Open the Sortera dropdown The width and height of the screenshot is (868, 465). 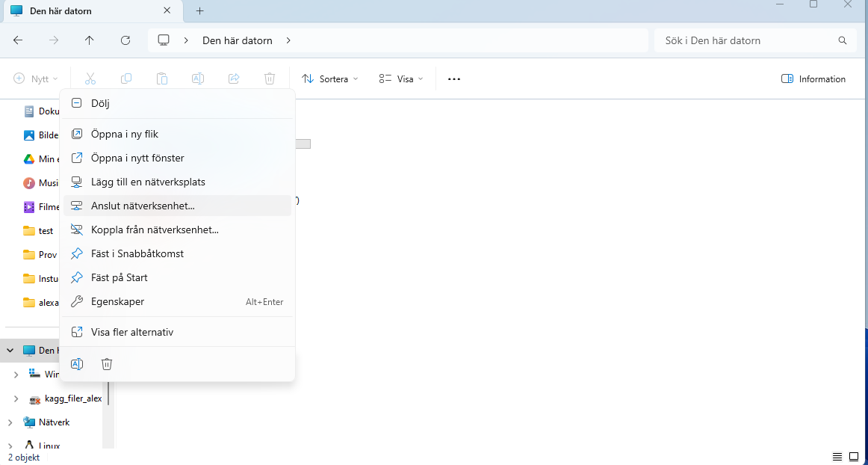[x=330, y=79]
